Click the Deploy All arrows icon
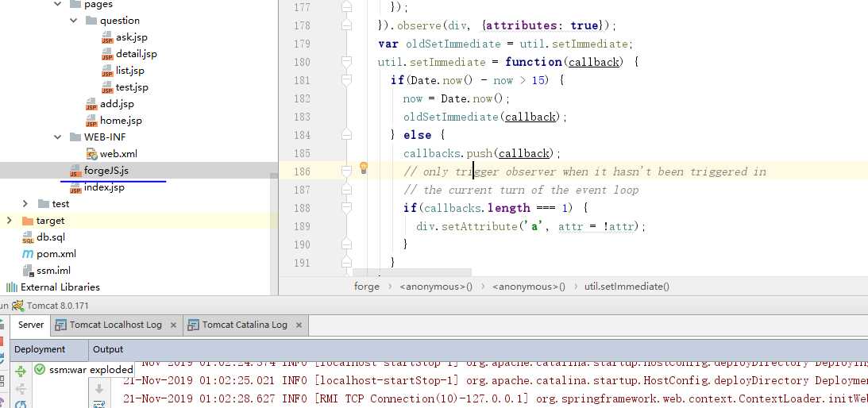Screen dimensions: 868x408 pyautogui.click(x=21, y=371)
